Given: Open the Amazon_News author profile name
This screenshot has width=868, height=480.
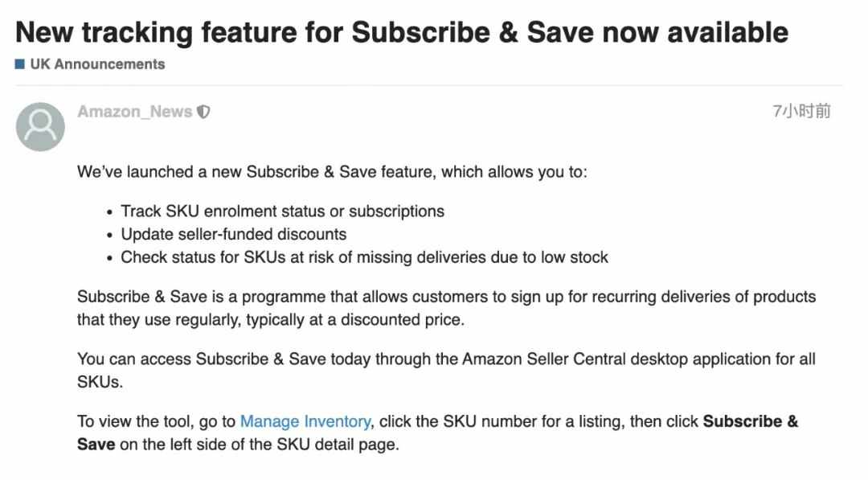Looking at the screenshot, I should pos(134,112).
